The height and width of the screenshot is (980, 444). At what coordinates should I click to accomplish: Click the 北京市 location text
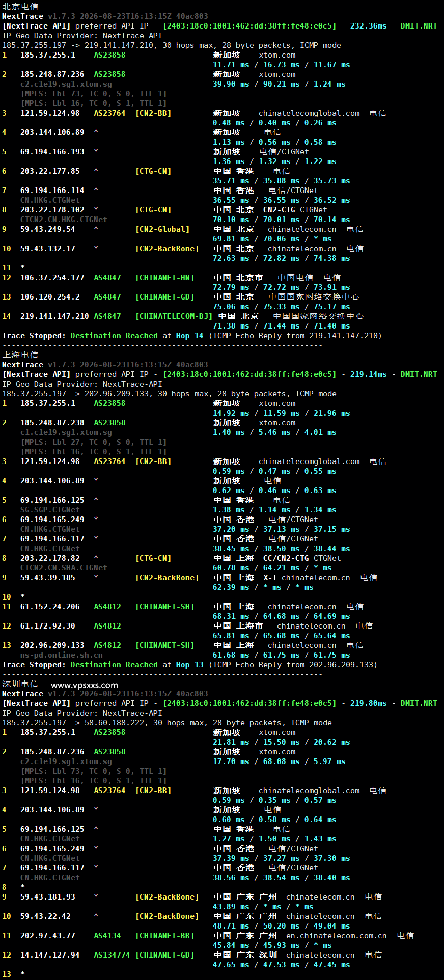point(249,278)
